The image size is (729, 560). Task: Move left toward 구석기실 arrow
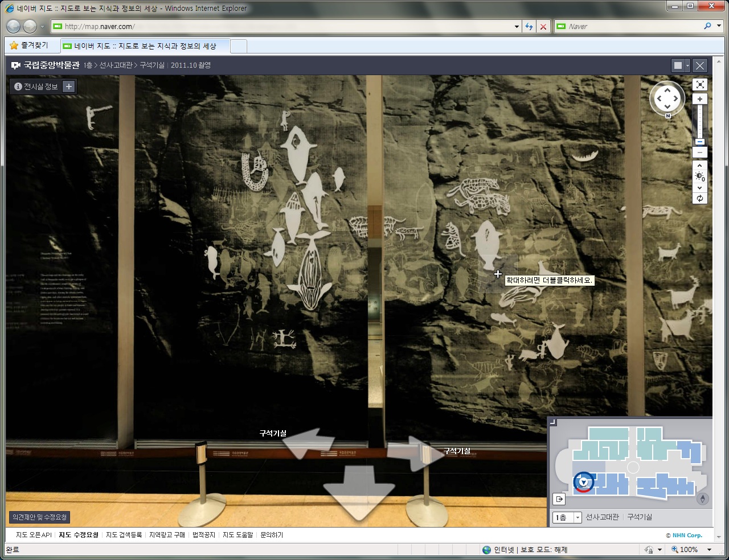click(x=308, y=443)
